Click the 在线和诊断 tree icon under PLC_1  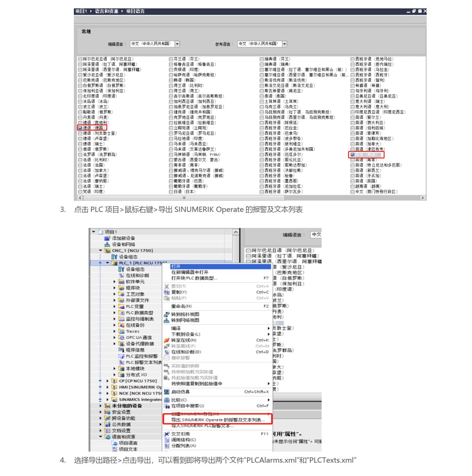[x=121, y=275]
